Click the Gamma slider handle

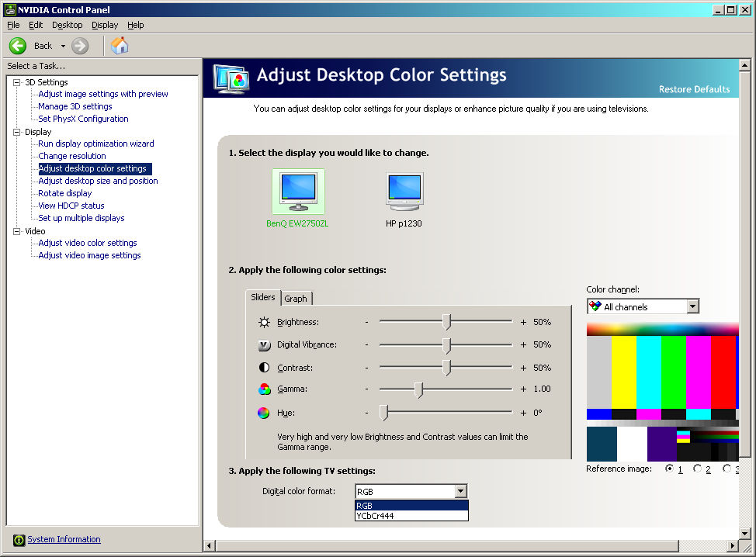click(419, 389)
